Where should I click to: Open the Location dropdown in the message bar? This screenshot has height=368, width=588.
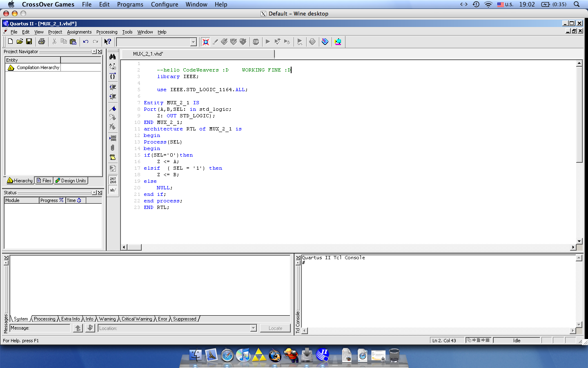coord(254,328)
